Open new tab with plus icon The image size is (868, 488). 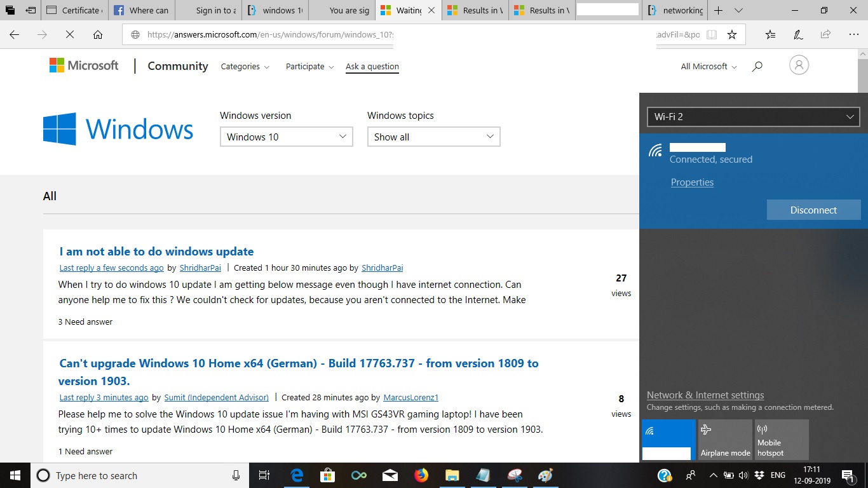click(719, 11)
